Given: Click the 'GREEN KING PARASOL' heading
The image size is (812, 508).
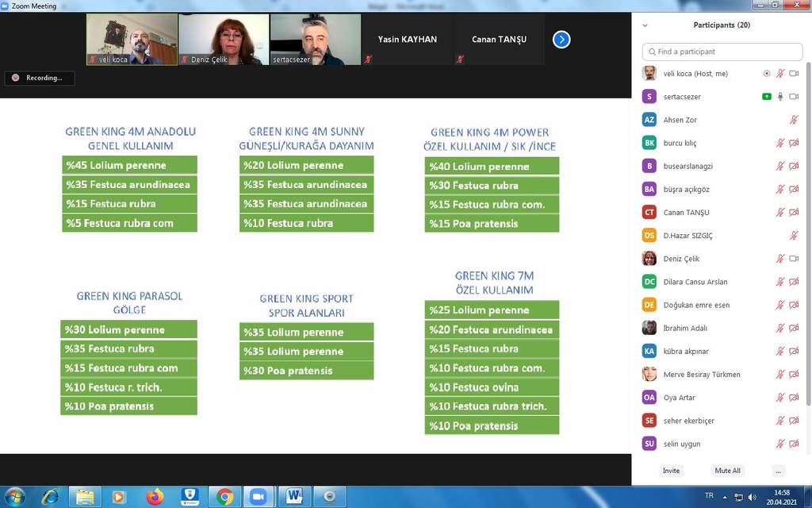Looking at the screenshot, I should [x=129, y=296].
